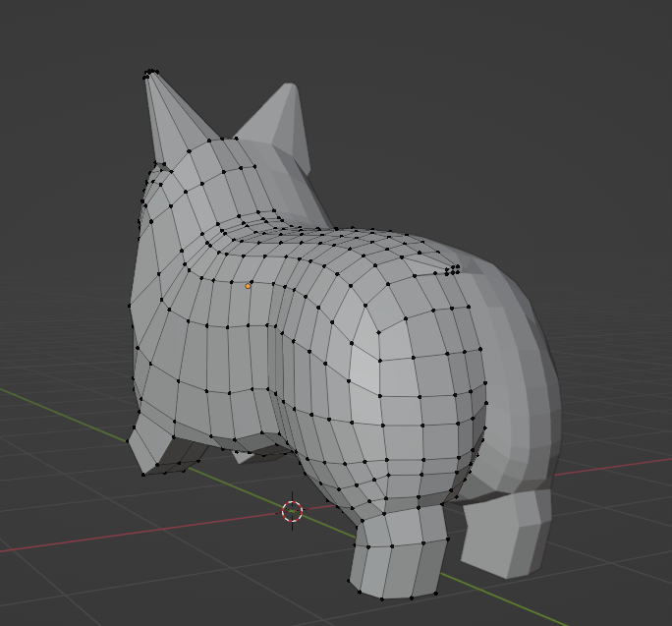
Task: Select the vertex cluster at left ear tip
Action: pos(150,73)
